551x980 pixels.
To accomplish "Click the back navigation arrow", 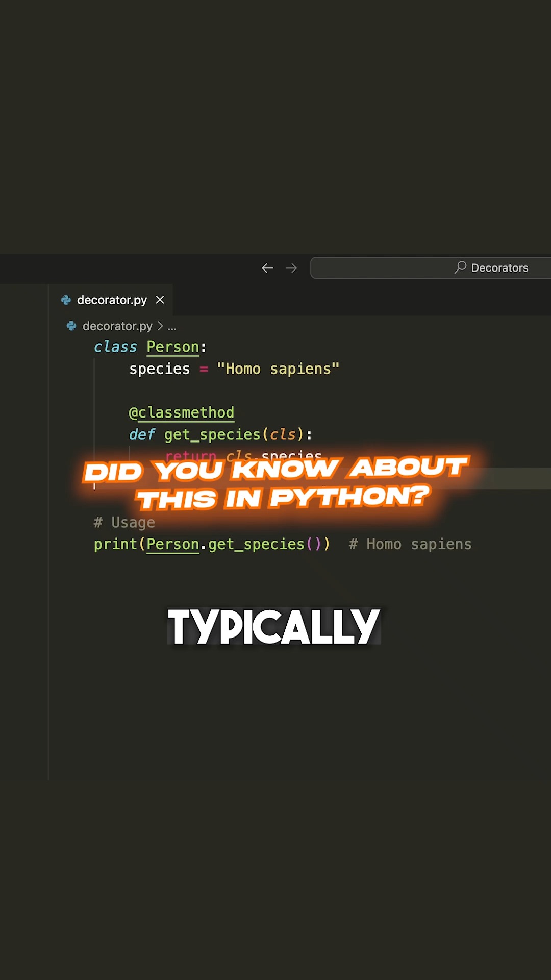I will tap(267, 268).
